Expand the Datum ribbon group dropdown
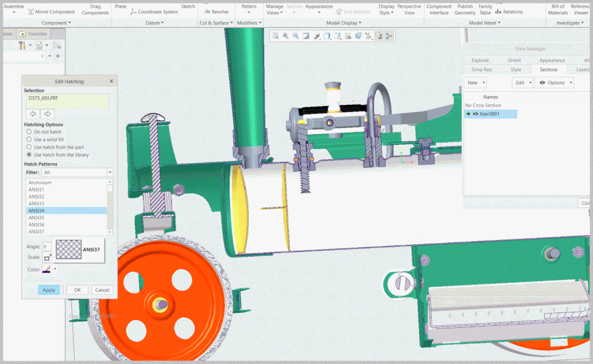 pos(155,23)
